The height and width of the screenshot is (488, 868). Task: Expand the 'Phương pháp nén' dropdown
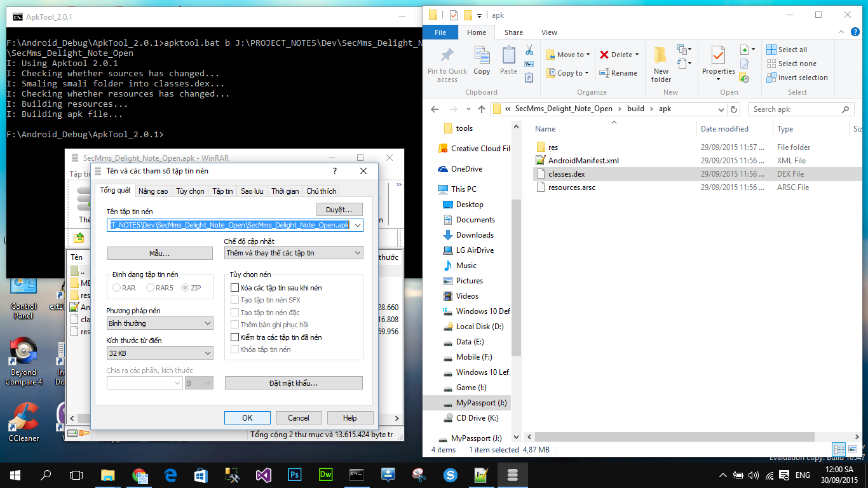(x=159, y=323)
